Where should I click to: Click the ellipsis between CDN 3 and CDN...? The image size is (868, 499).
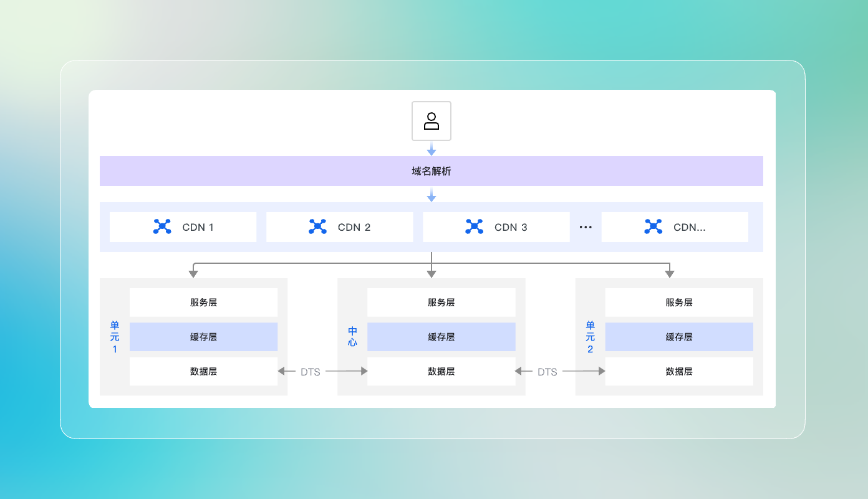pyautogui.click(x=586, y=228)
